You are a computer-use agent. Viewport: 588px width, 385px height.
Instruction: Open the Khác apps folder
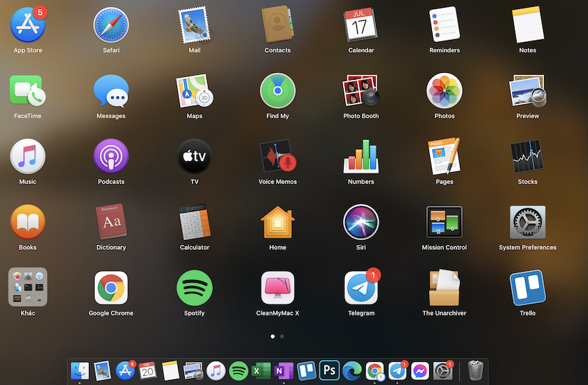pos(28,287)
